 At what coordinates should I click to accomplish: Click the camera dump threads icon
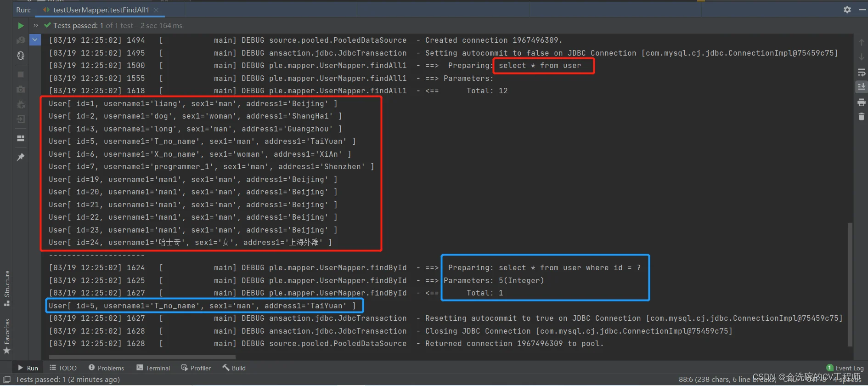[21, 90]
